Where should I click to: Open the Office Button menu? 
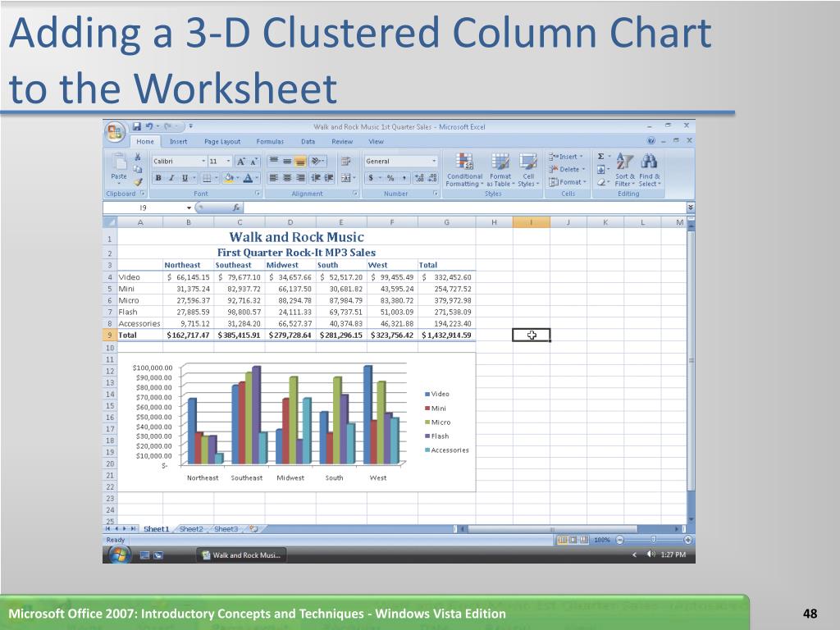click(115, 132)
